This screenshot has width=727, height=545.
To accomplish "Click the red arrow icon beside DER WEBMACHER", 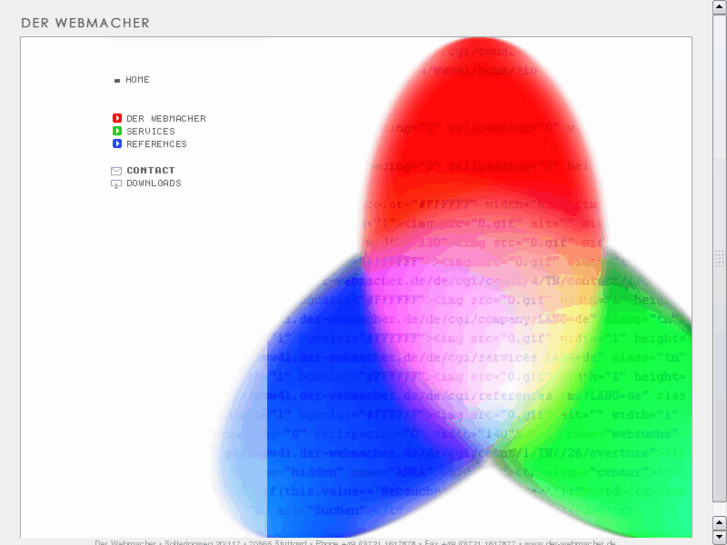I will tap(117, 118).
